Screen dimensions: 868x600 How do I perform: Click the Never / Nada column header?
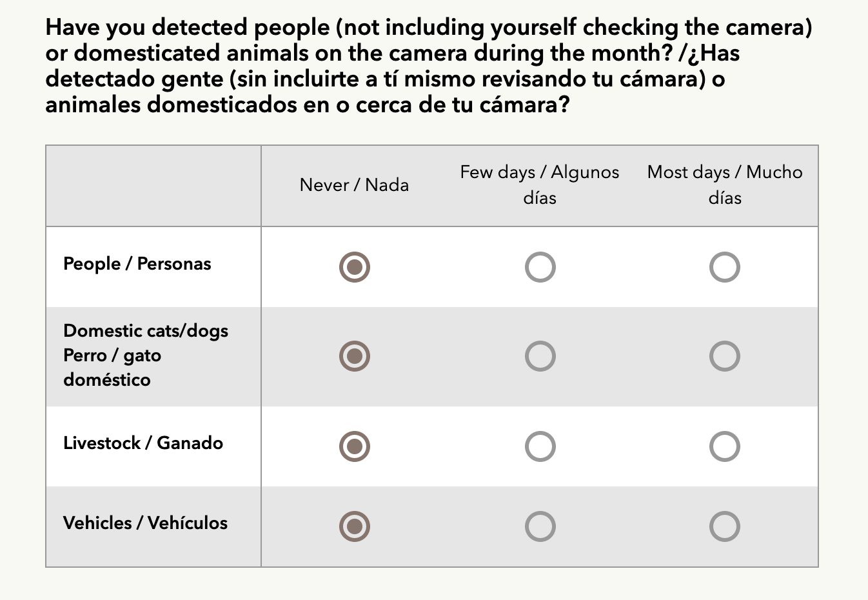(x=354, y=185)
